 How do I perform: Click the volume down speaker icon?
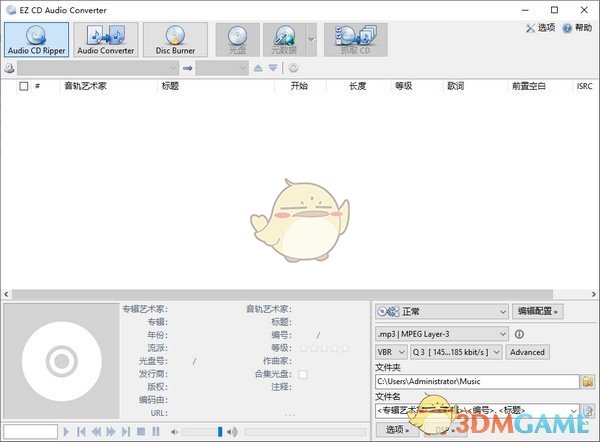(174, 432)
